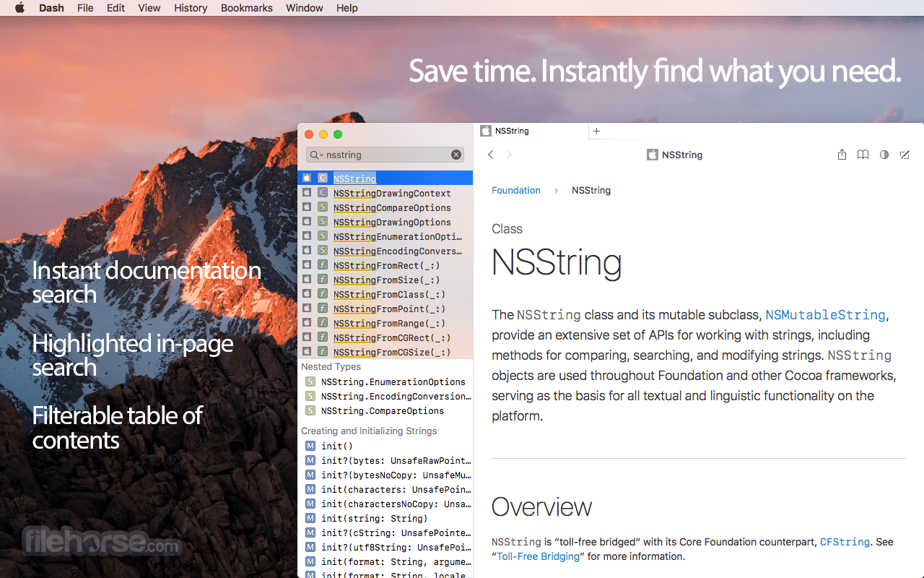
Task: Open the History menu
Action: point(191,8)
